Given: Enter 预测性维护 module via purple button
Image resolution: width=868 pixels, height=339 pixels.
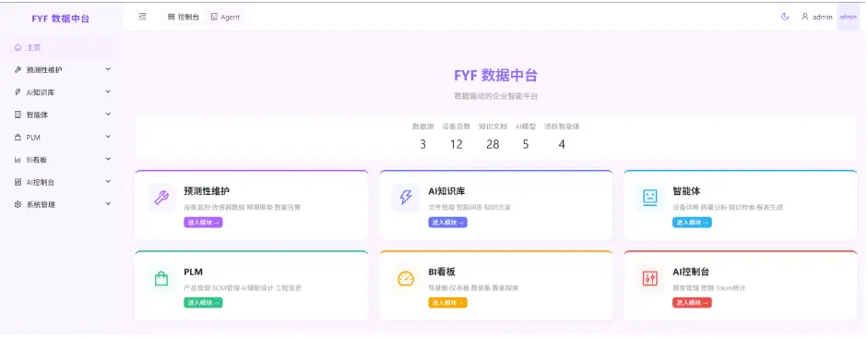Looking at the screenshot, I should pyautogui.click(x=203, y=222).
